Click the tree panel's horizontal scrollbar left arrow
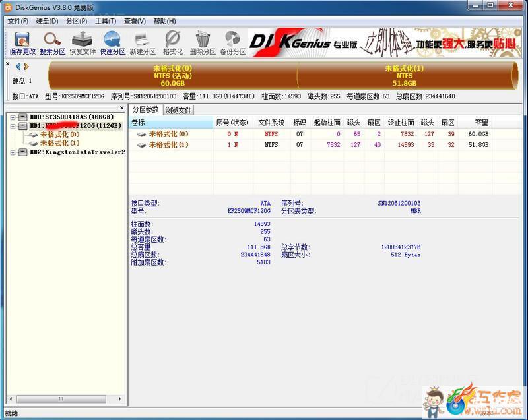Screen dimensions: 528x420 (11, 399)
